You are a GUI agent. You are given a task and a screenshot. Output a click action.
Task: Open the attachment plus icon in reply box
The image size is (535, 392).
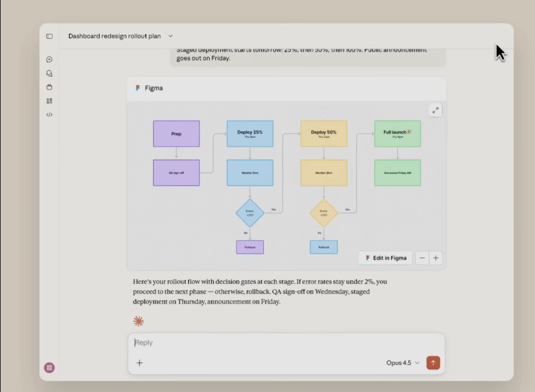click(x=139, y=362)
